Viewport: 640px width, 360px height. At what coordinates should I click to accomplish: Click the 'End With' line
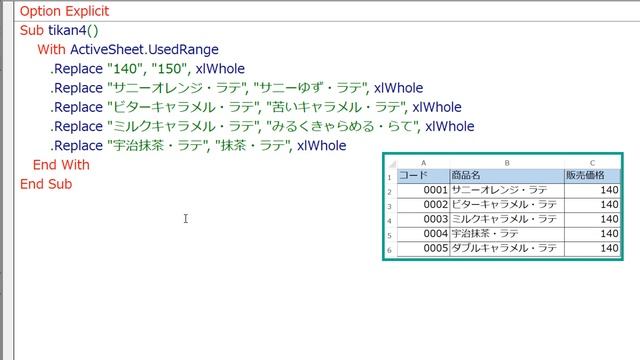tap(61, 165)
